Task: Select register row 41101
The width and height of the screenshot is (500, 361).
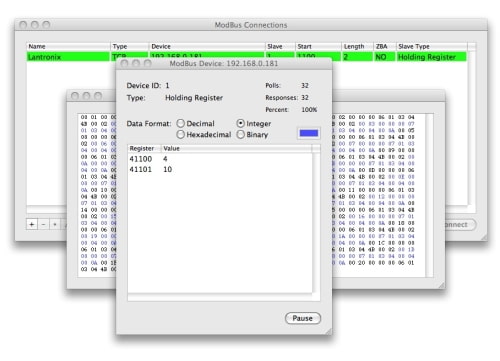Action: 220,169
